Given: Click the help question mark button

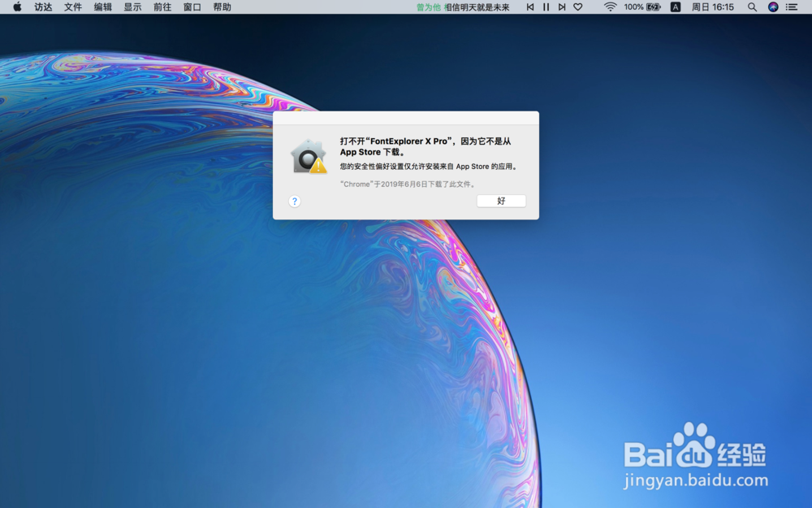Looking at the screenshot, I should 294,201.
